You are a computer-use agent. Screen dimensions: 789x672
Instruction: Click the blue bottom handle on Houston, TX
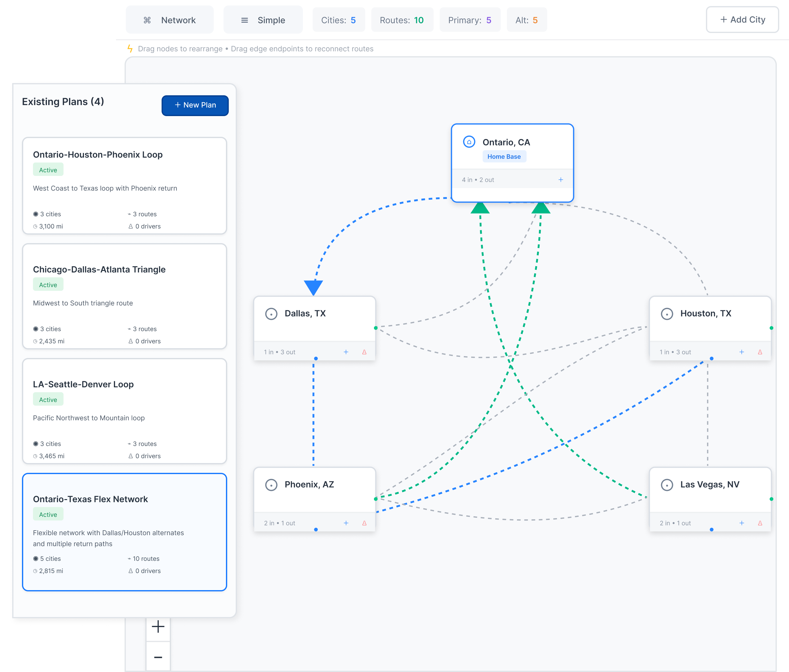[x=711, y=359]
